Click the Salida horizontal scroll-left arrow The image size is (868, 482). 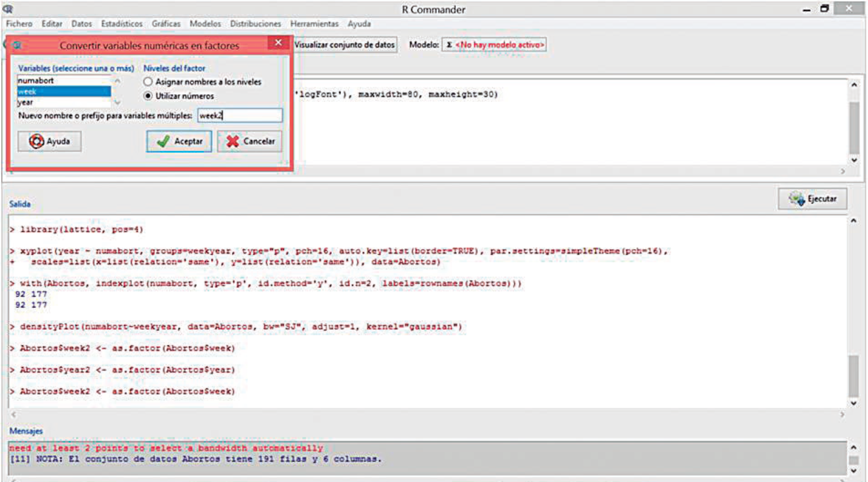tap(13, 414)
